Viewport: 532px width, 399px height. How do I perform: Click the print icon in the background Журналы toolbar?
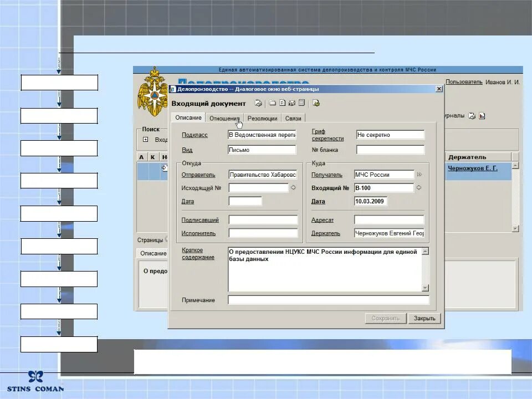tap(472, 116)
